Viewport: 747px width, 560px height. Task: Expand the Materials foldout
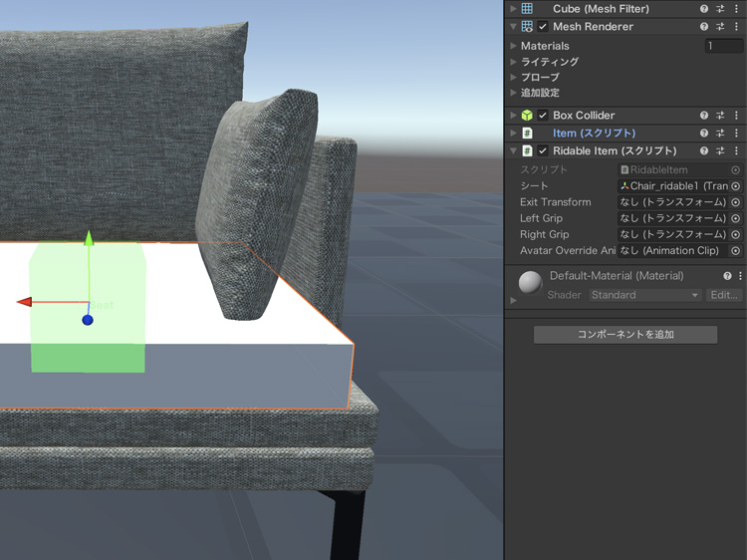(514, 46)
